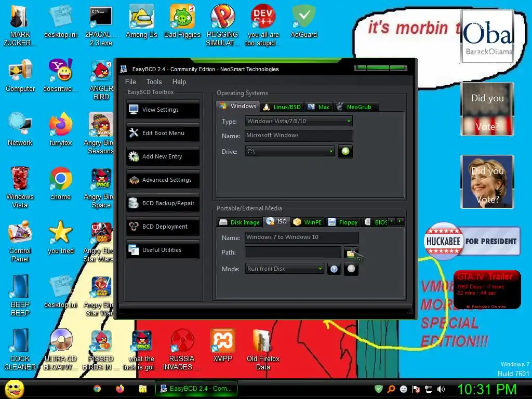This screenshot has width=532, height=399.
Task: Select the PEGGING SIMULAT... desktop icon
Action: click(222, 25)
